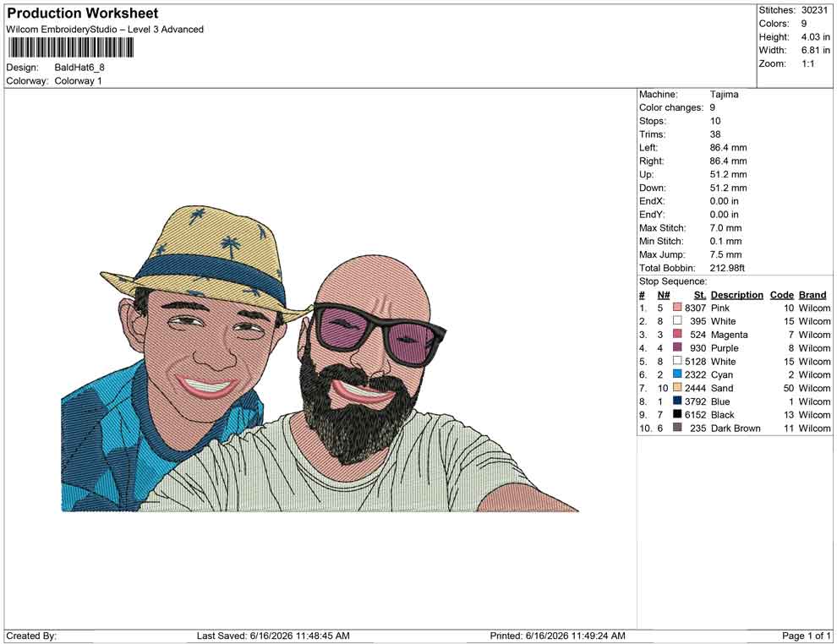Click the 'Pink' description text
This screenshot has width=837, height=644.
point(719,308)
